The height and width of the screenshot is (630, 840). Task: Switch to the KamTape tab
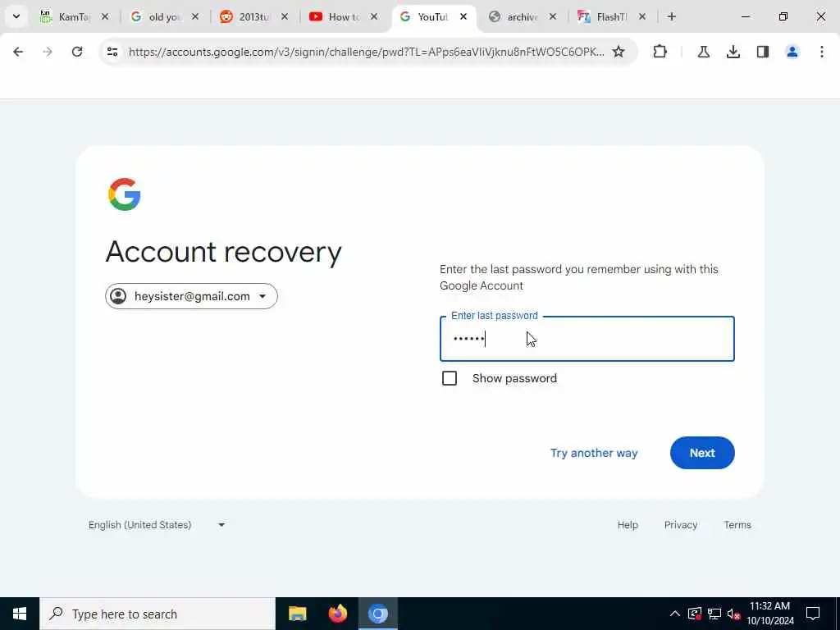(74, 16)
